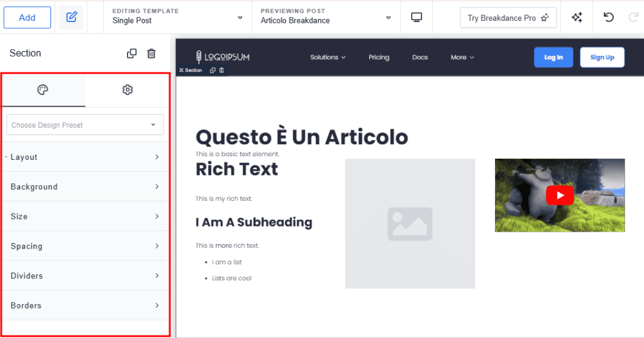
Task: Click the redo arrow icon
Action: 633,17
